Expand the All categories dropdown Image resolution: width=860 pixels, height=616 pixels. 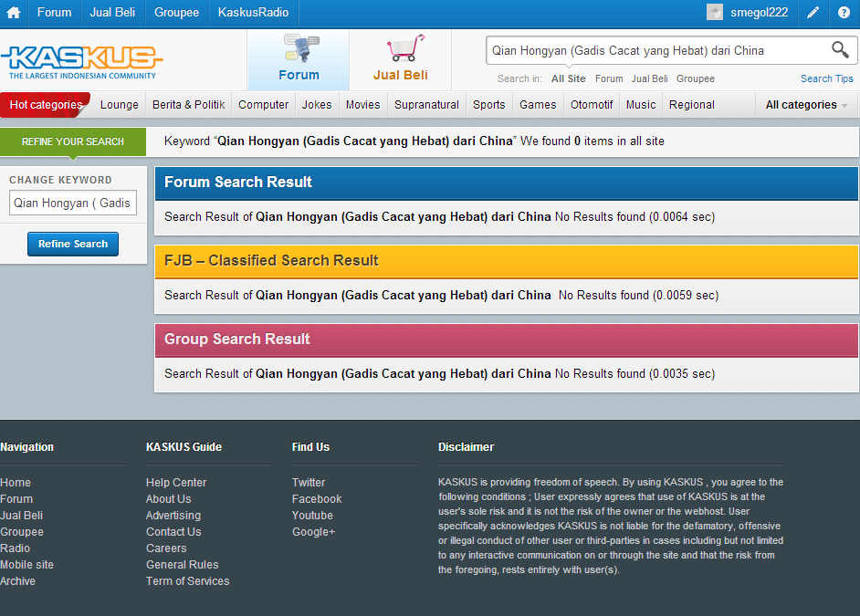click(806, 105)
